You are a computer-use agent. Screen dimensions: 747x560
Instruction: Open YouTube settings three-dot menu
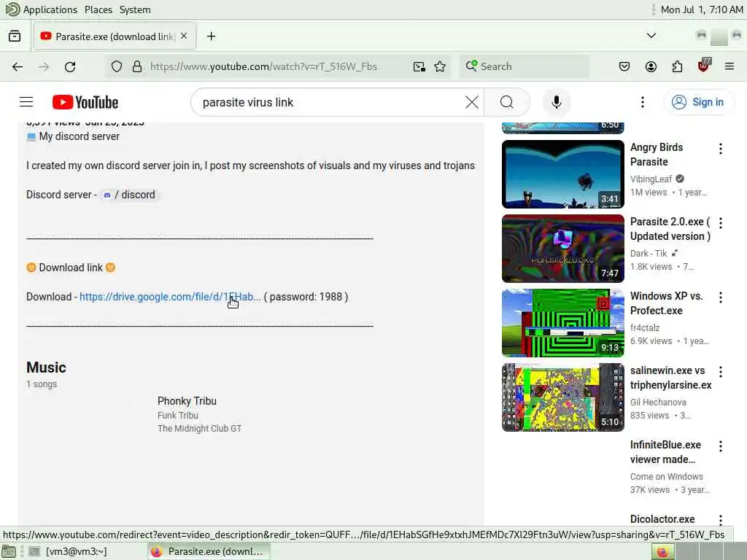(x=643, y=102)
